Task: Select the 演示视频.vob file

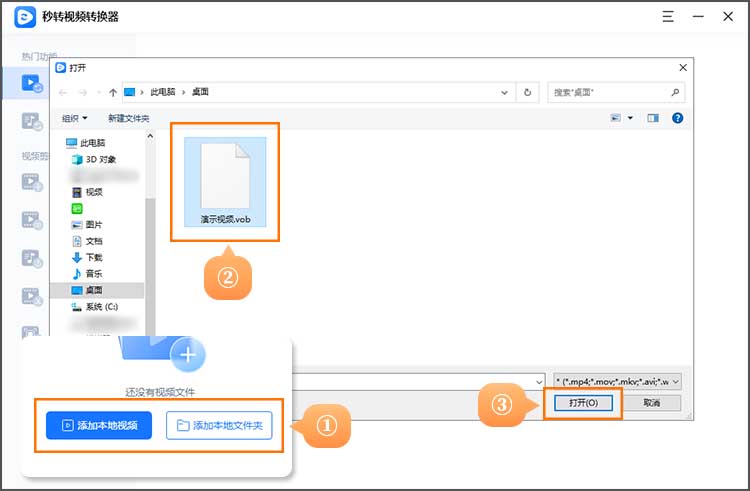Action: (225, 182)
